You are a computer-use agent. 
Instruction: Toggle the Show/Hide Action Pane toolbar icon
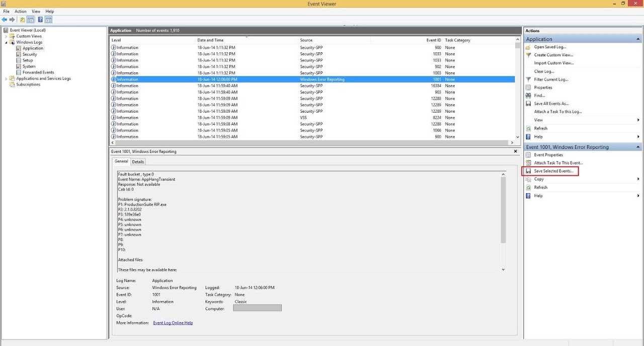pyautogui.click(x=49, y=20)
